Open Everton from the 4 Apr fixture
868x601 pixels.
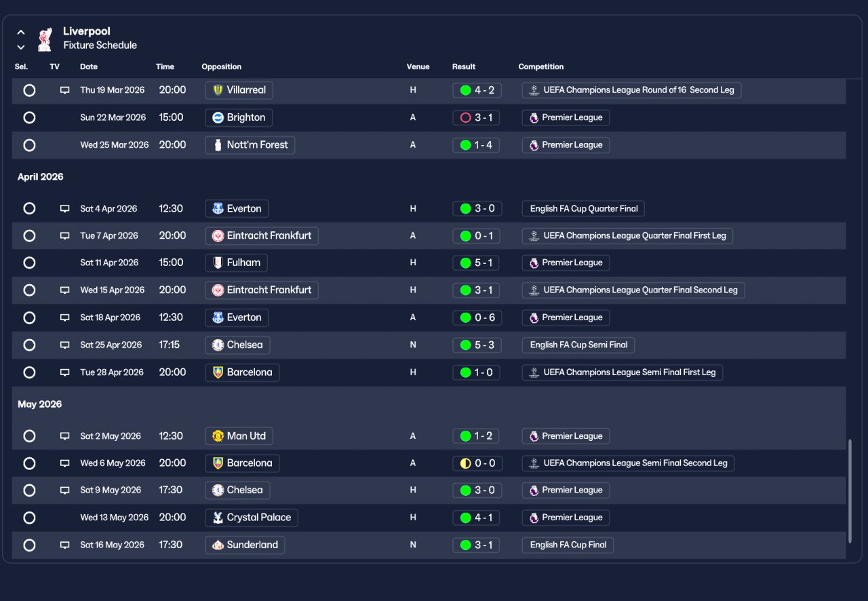click(237, 208)
